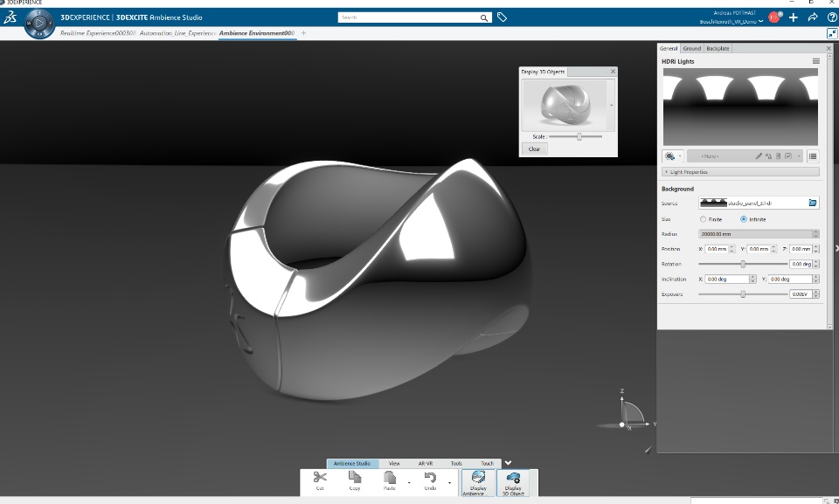
Task: Toggle Display Ambience command
Action: point(478,482)
